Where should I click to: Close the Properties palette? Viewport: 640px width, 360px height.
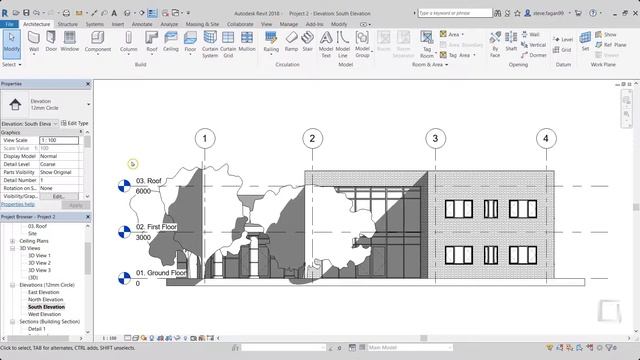pos(88,84)
